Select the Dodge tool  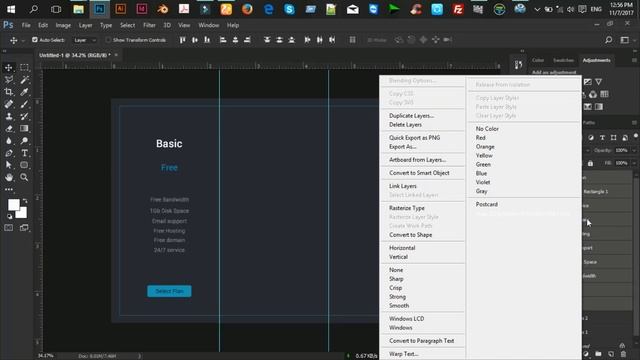pos(24,141)
